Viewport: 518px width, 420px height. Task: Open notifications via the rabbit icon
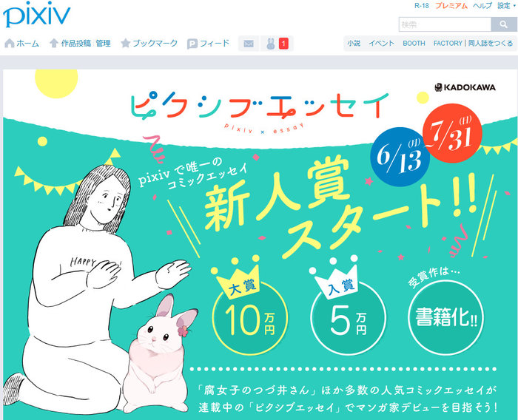point(271,44)
